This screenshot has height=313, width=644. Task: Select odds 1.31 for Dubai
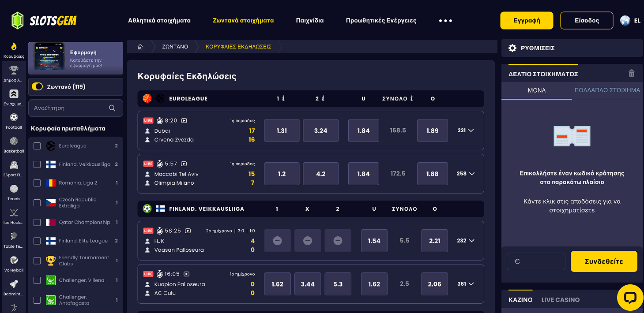point(282,130)
